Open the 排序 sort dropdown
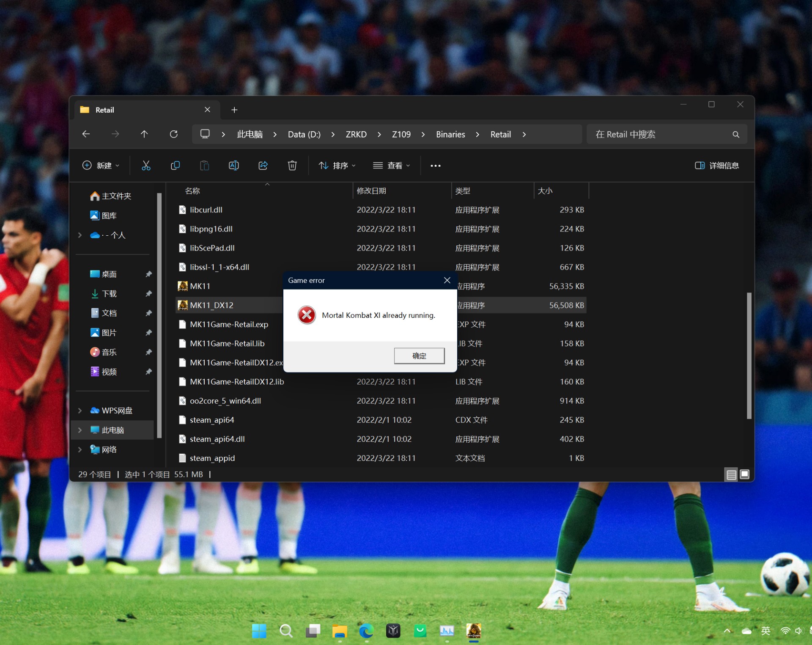 337,165
